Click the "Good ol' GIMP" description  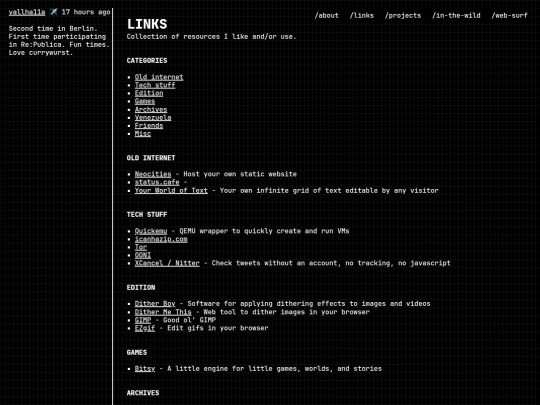(189, 320)
